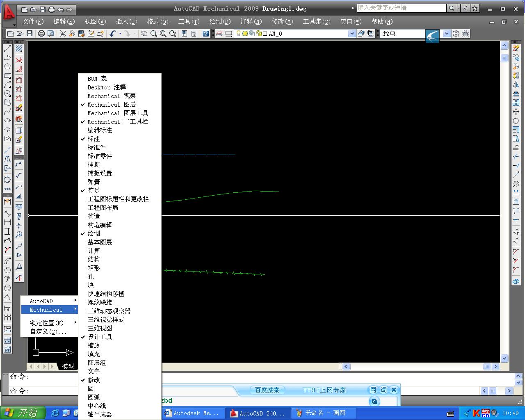The image size is (525, 420).
Task: Activate the Realtime Zoom magnifier
Action: click(x=154, y=34)
